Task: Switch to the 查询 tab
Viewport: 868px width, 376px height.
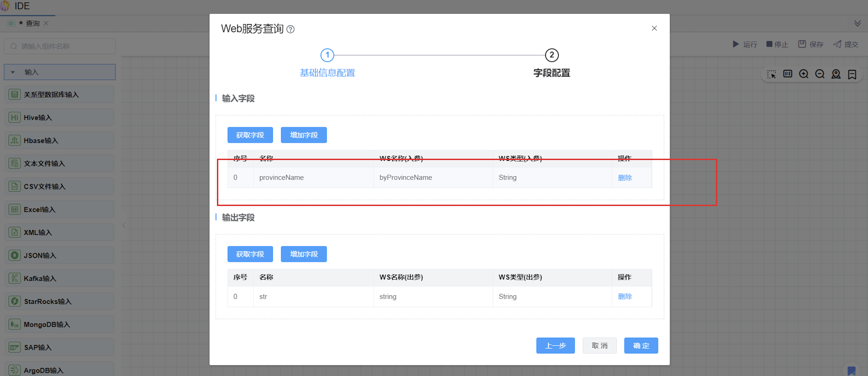Action: point(32,23)
